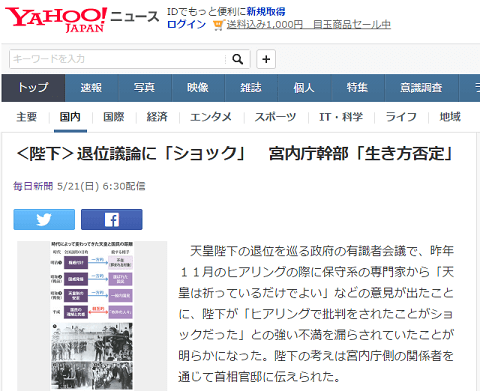Screen dimensions: 480x391
Task: Click the plus button beside the search box
Action: pos(266,59)
